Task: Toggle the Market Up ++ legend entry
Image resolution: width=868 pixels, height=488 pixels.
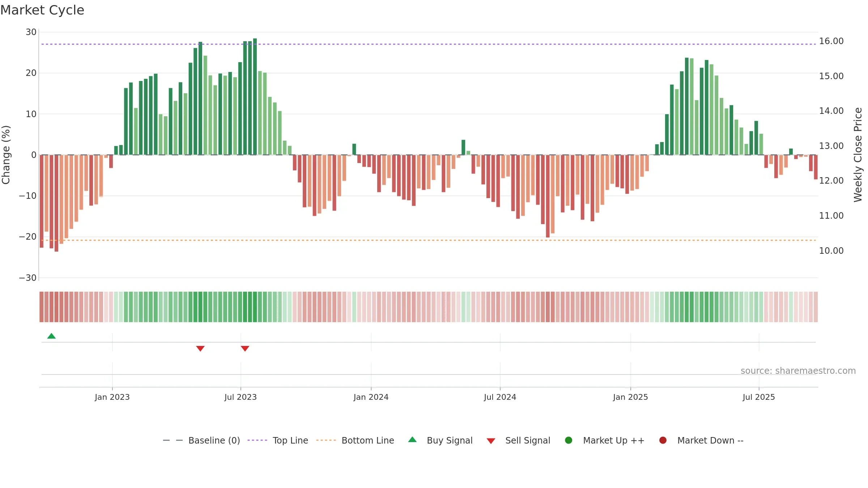Action: [x=605, y=440]
